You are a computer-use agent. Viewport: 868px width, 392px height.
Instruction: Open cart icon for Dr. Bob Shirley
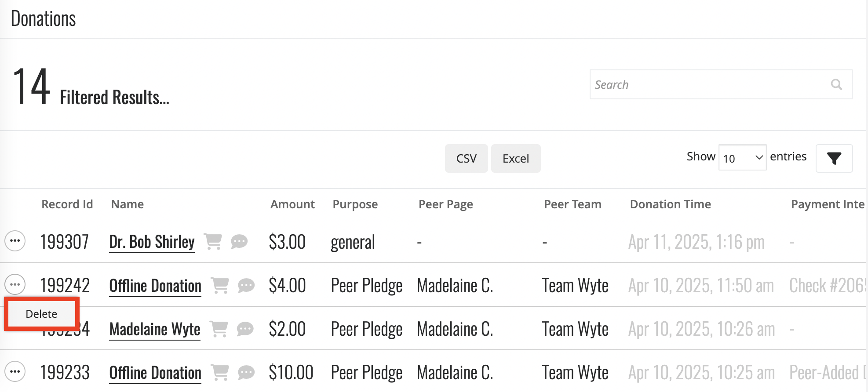click(213, 242)
